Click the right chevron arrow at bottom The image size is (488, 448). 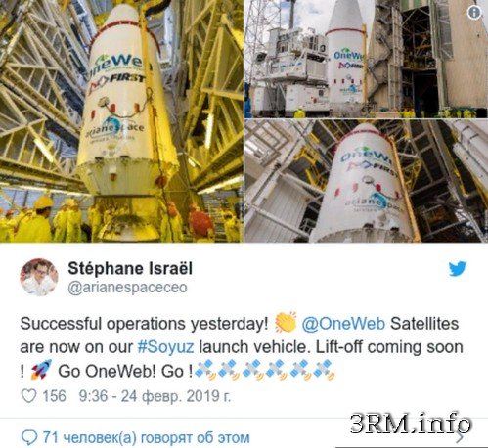[460, 437]
